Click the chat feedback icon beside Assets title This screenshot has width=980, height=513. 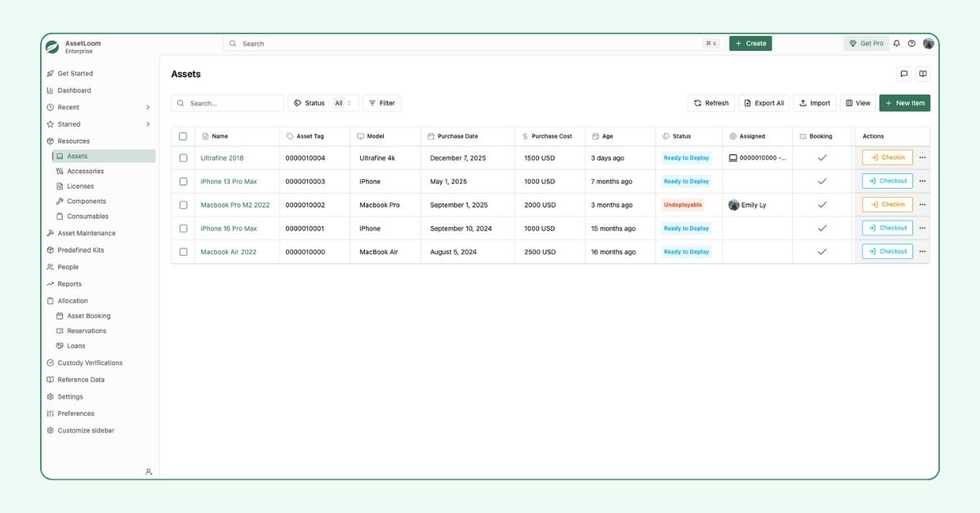[904, 74]
